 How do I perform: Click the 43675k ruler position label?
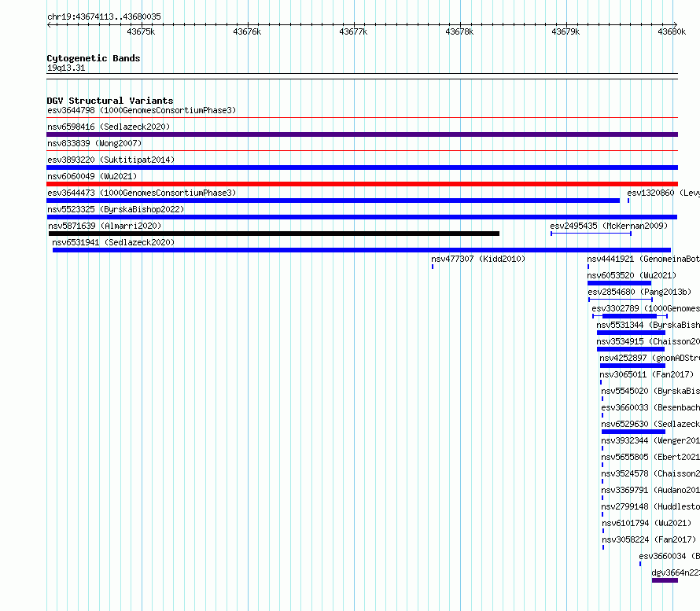point(141,31)
